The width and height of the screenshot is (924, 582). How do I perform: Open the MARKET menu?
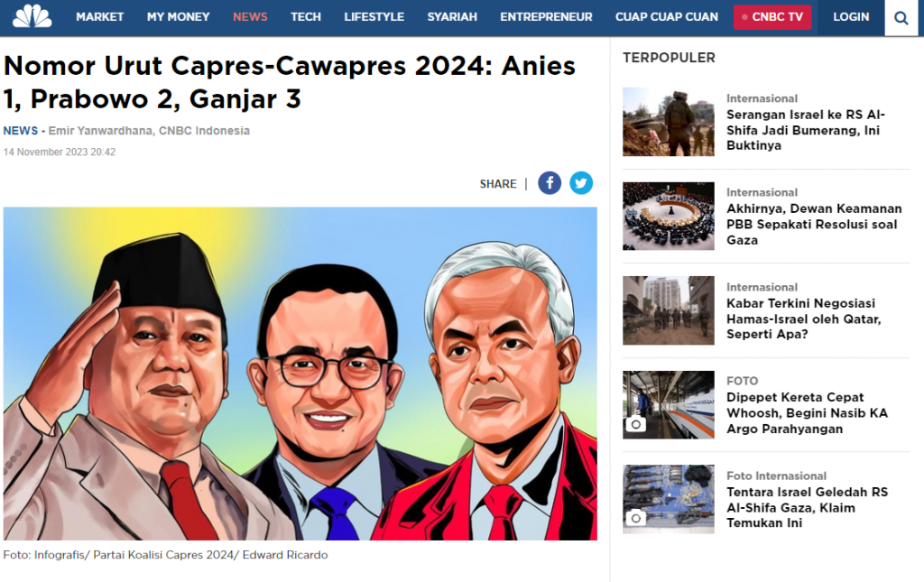(x=99, y=17)
